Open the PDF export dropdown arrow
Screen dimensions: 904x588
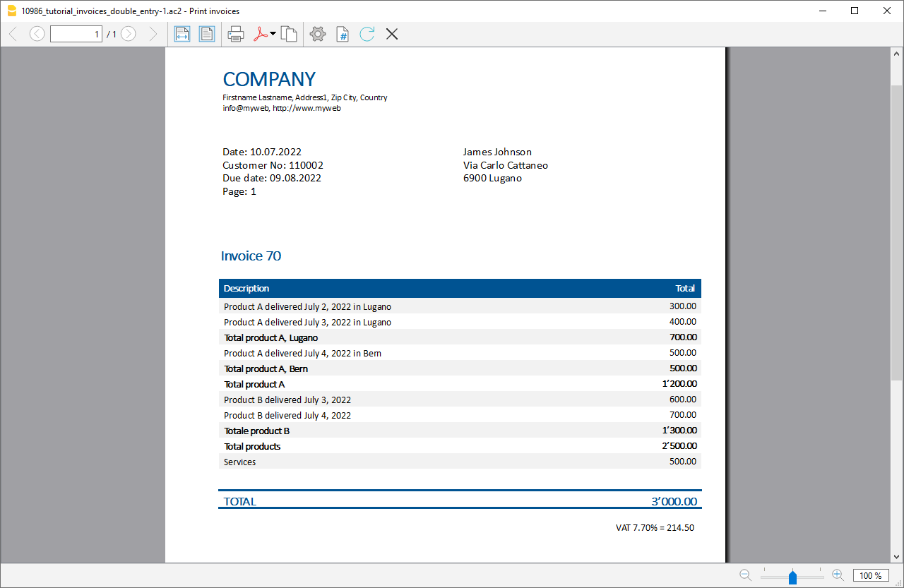[x=273, y=33]
